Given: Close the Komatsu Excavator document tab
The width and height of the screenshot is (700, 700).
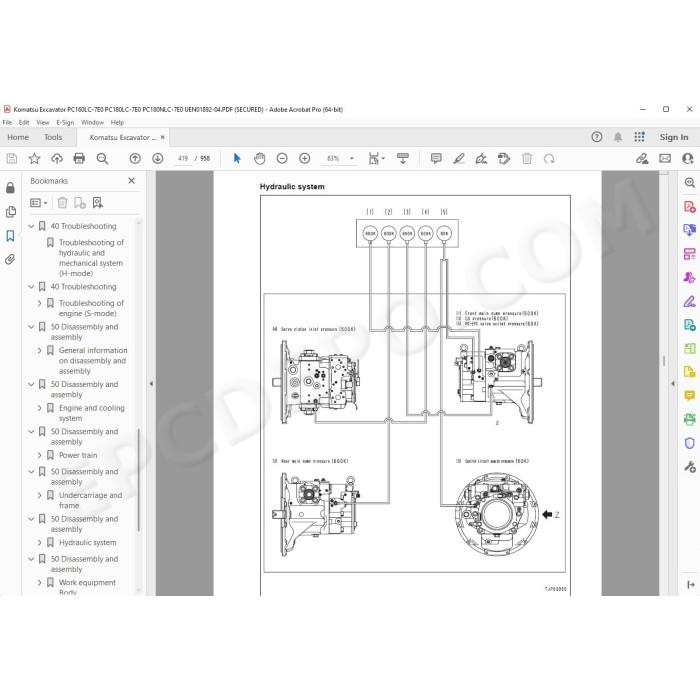Looking at the screenshot, I should [x=162, y=137].
